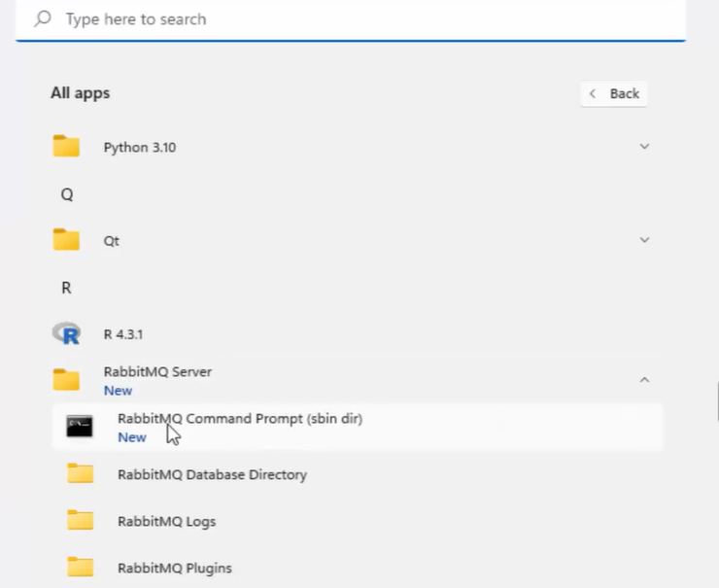Open the RabbitMQ Command Prompt terminal icon
The height and width of the screenshot is (588, 719).
(80, 427)
